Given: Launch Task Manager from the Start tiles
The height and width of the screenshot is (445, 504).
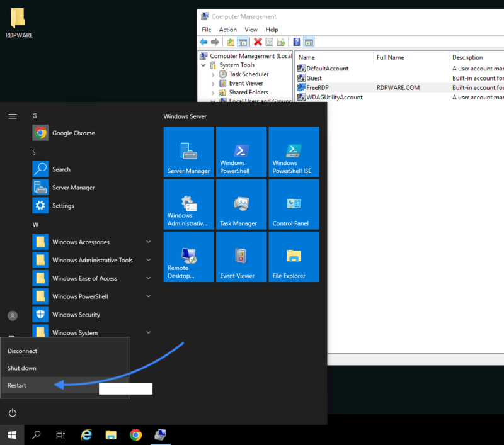Looking at the screenshot, I should point(241,204).
